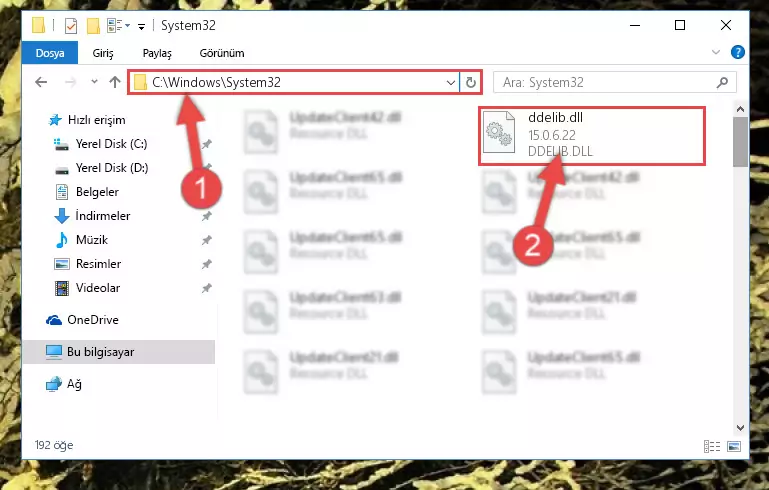Select Yerel Disk (C:) in sidebar

point(111,144)
